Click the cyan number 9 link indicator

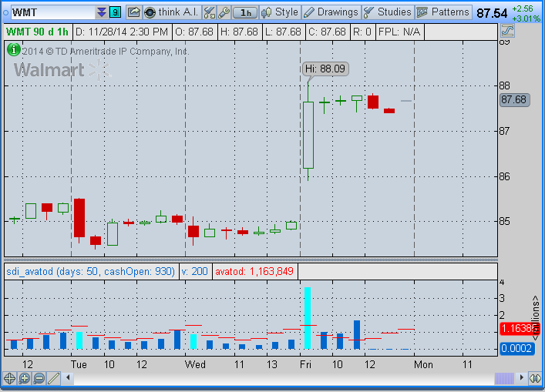(x=115, y=13)
